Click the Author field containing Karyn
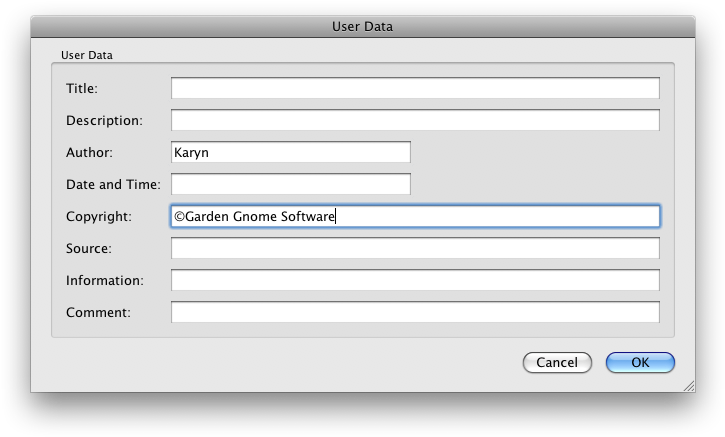 [290, 152]
